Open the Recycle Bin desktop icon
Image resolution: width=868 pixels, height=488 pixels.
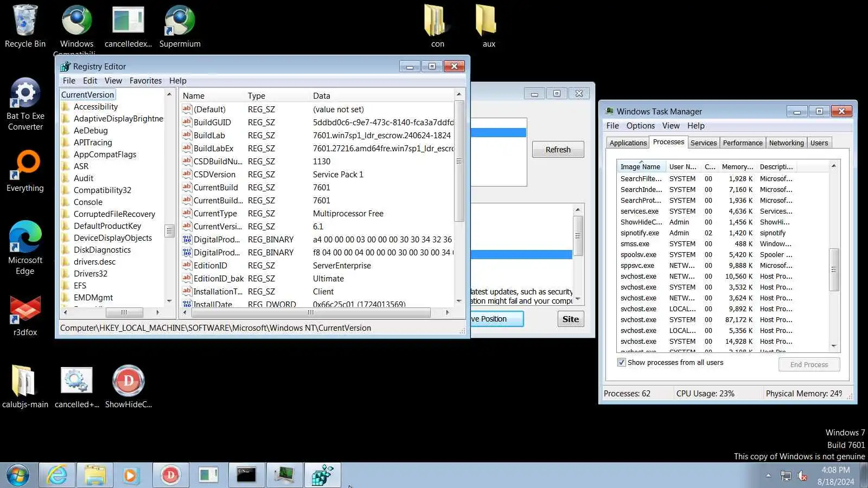tap(25, 27)
